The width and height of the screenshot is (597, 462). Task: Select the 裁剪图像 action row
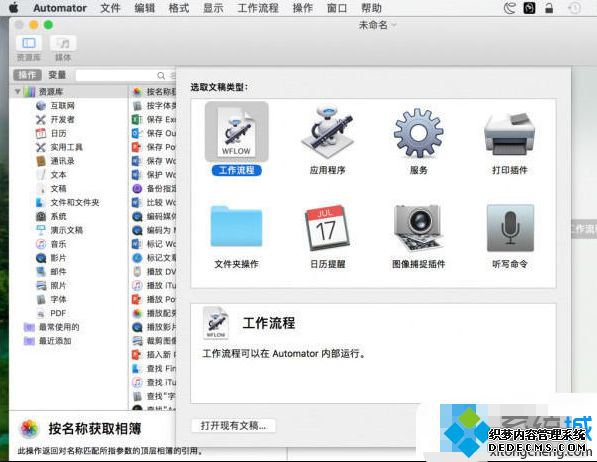[153, 341]
